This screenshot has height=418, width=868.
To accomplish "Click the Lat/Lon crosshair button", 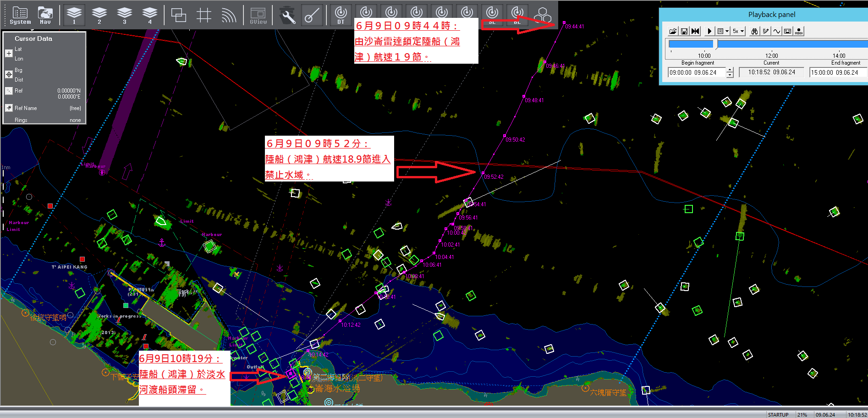I will [x=9, y=54].
